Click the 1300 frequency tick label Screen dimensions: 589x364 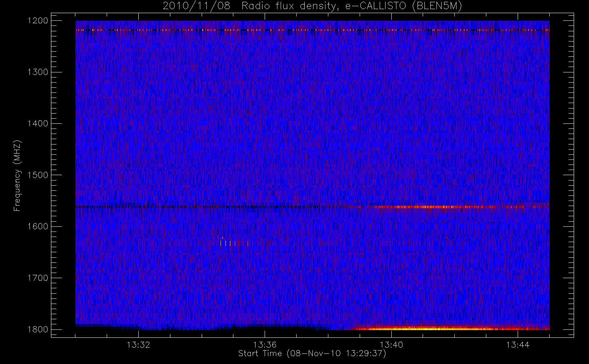[x=38, y=72]
